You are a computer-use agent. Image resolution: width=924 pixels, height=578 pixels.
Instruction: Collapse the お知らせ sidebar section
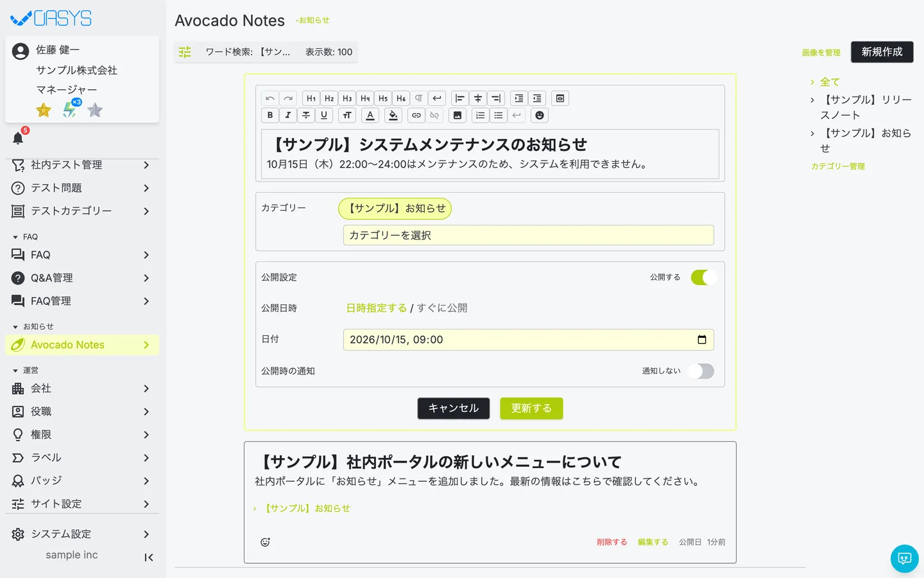[x=33, y=327]
